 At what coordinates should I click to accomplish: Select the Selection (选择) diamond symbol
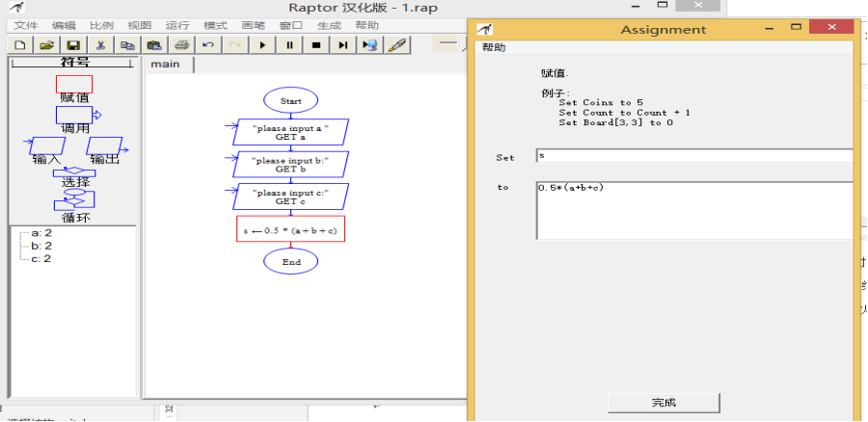74,172
